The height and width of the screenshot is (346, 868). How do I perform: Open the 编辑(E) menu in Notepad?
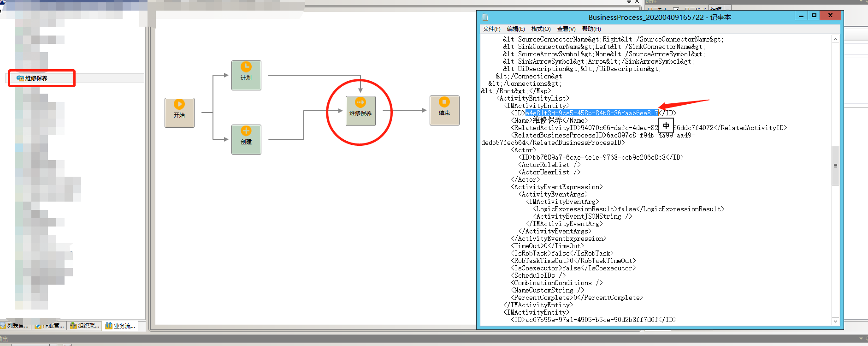click(x=516, y=29)
